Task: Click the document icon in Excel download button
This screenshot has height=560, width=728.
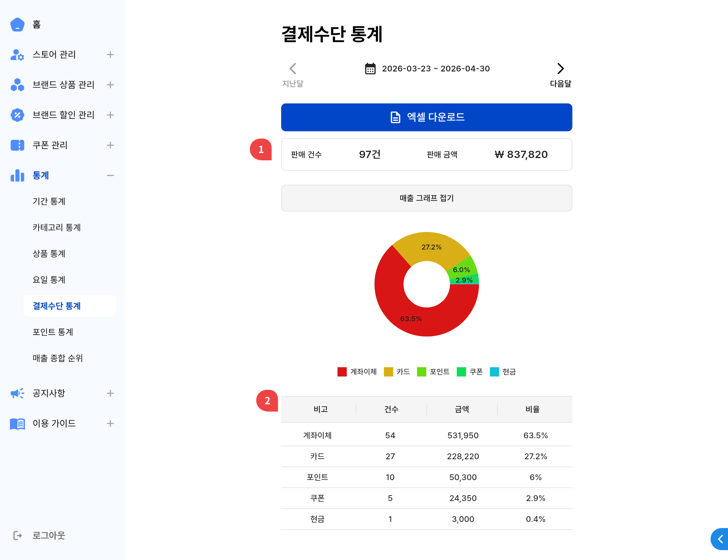Action: coord(395,117)
